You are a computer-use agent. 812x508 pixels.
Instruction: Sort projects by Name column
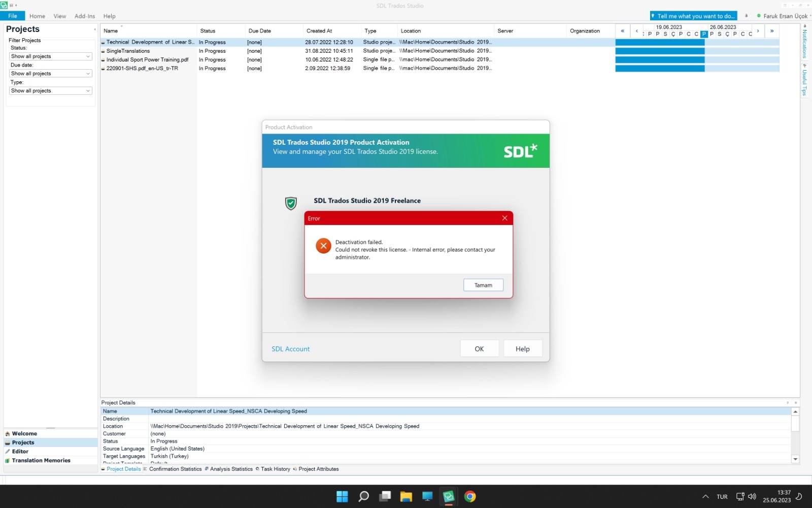[148, 31]
